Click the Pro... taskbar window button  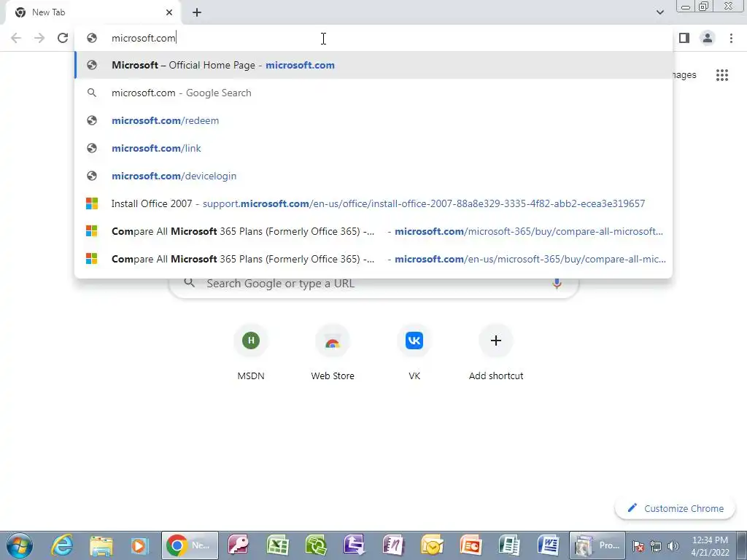pos(597,545)
